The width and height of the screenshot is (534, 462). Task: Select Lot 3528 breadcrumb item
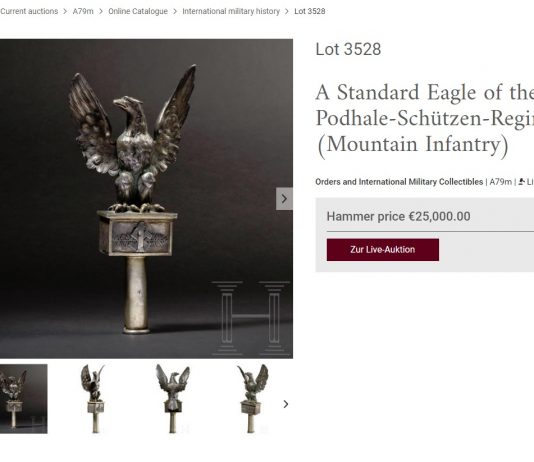coord(310,11)
